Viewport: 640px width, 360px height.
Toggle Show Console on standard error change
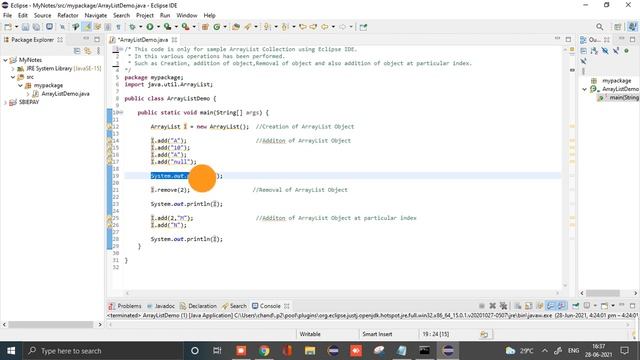coord(562,306)
